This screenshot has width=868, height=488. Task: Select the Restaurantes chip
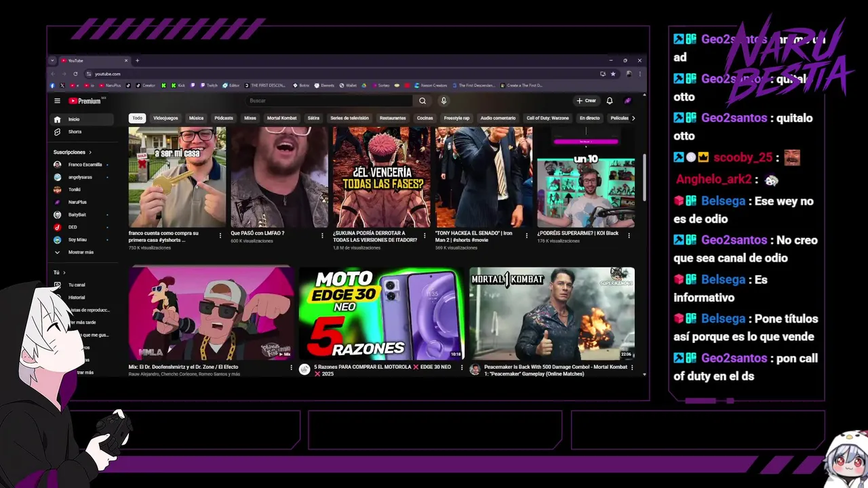(393, 118)
